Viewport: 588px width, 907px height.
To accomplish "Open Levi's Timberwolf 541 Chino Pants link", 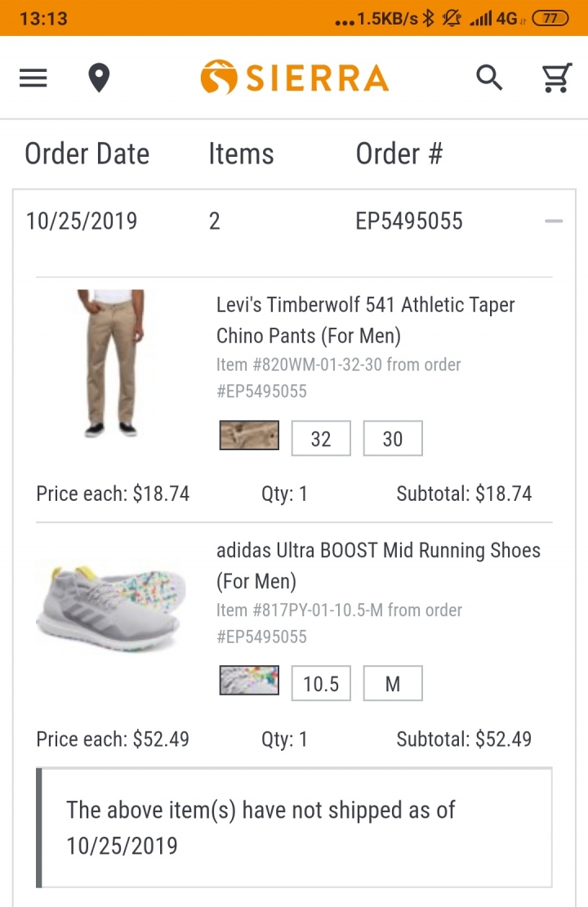I will (x=365, y=319).
